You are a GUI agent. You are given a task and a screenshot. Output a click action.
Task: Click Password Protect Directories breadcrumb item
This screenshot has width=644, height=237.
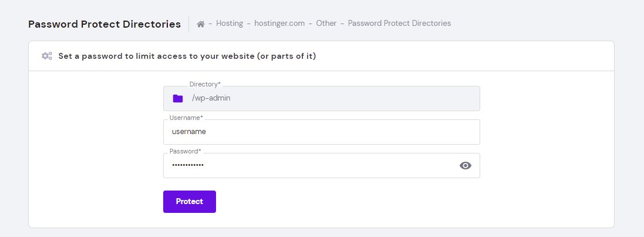point(399,24)
